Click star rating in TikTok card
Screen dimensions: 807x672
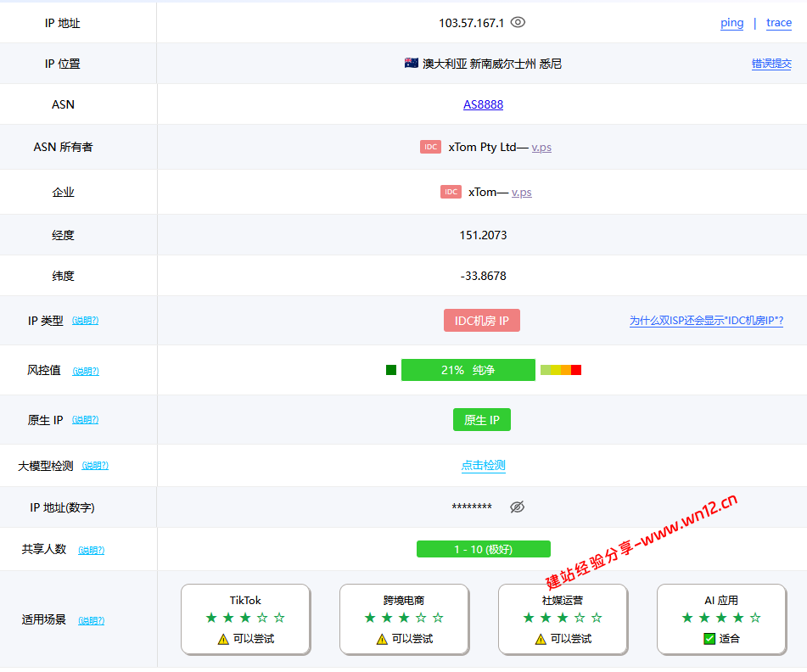point(245,618)
